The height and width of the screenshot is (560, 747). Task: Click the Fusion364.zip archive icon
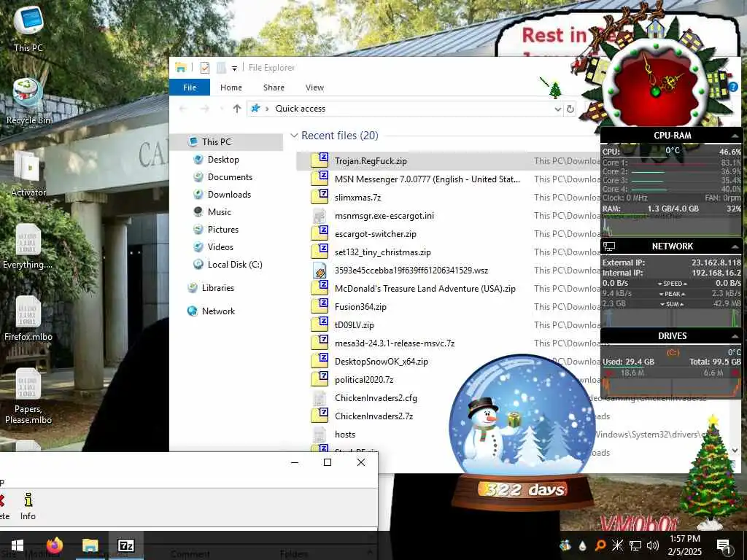(320, 306)
